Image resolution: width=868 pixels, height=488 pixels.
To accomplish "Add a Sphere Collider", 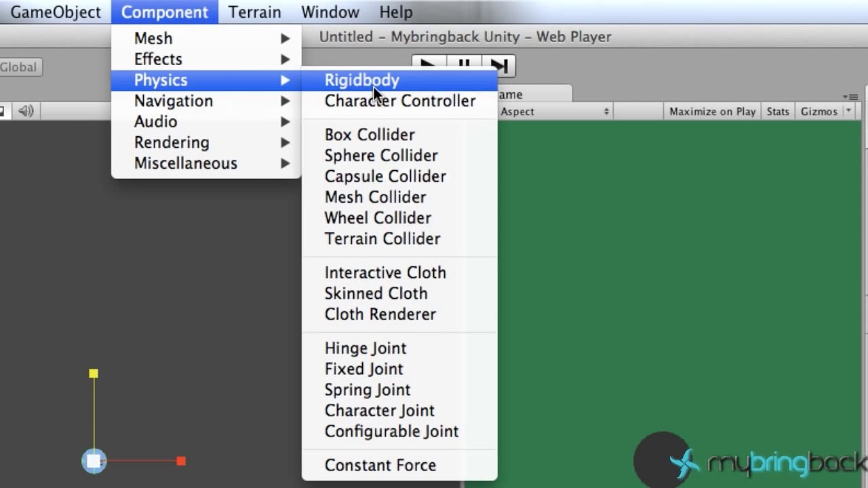I will 399,156.
